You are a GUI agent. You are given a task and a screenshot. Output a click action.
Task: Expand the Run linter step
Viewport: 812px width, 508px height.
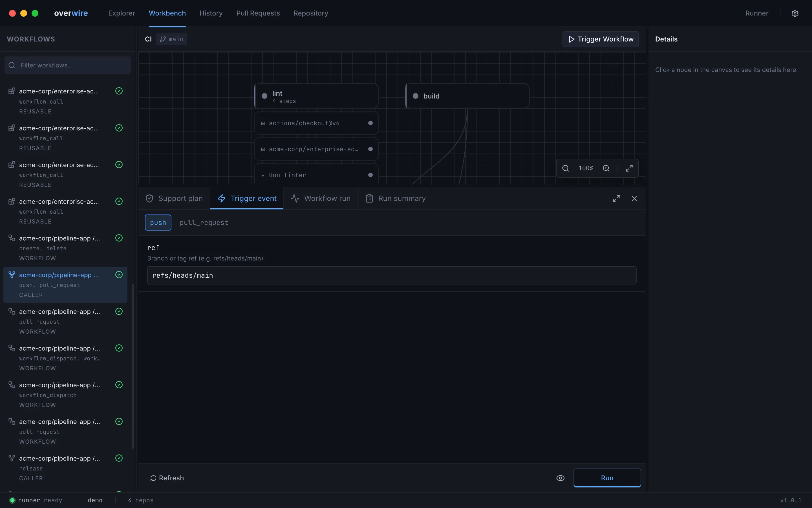point(263,175)
